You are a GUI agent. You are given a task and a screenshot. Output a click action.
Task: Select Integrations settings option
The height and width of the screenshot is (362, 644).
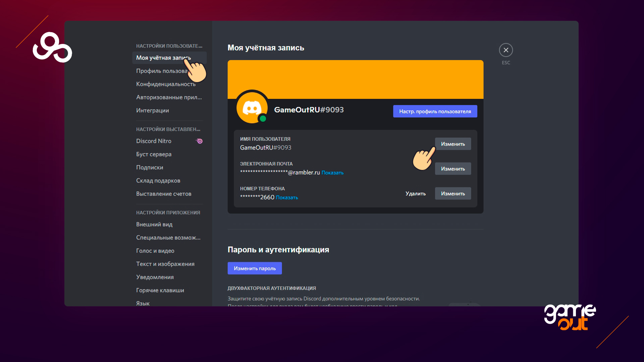153,110
